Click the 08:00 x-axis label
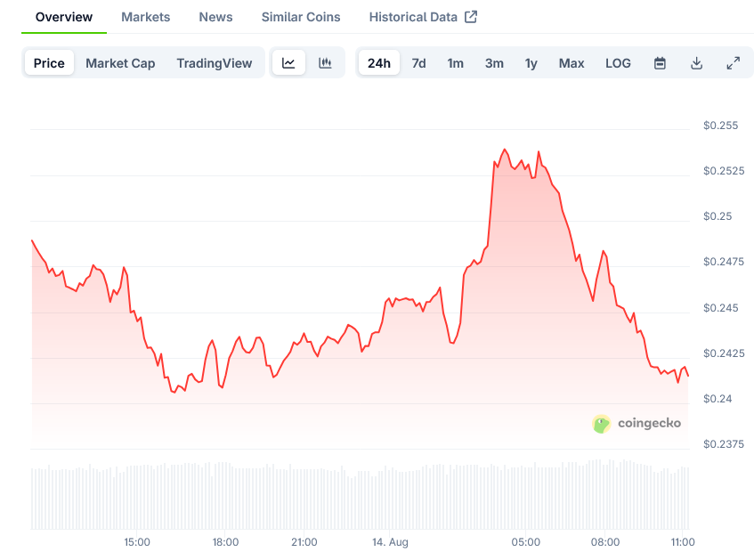 pyautogui.click(x=605, y=542)
